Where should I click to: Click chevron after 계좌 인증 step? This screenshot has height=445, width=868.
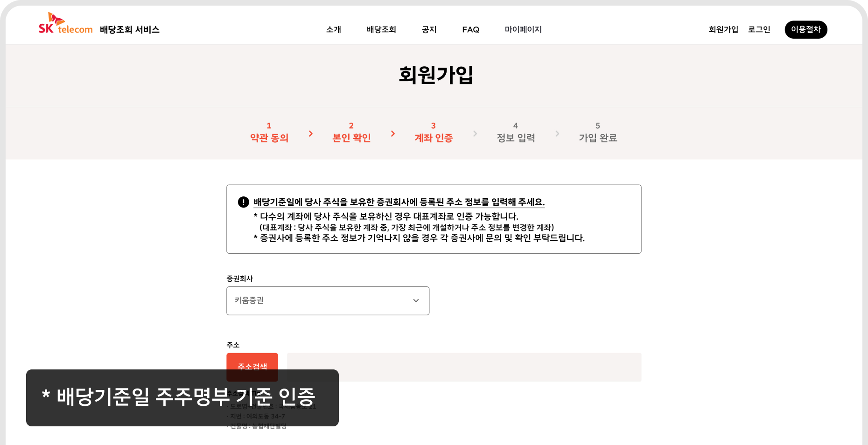(475, 133)
